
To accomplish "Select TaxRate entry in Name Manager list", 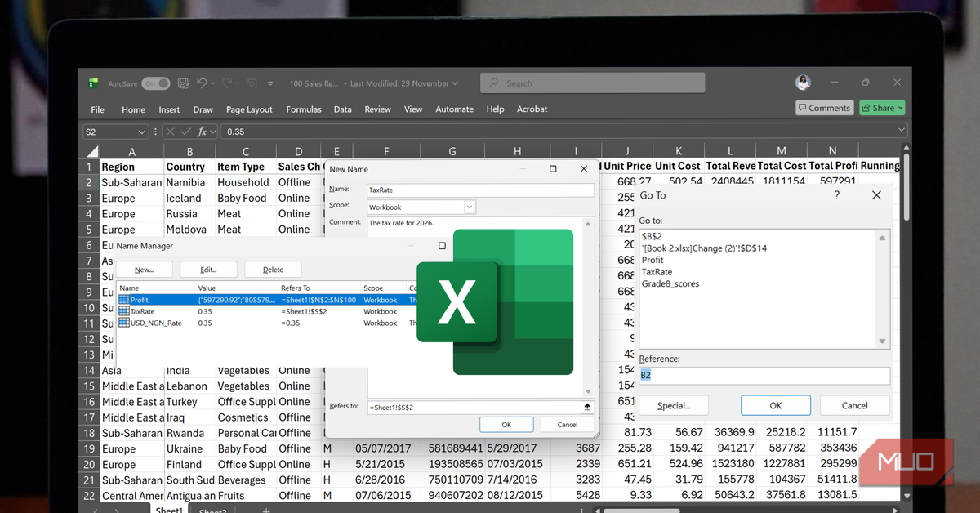I will tap(142, 311).
